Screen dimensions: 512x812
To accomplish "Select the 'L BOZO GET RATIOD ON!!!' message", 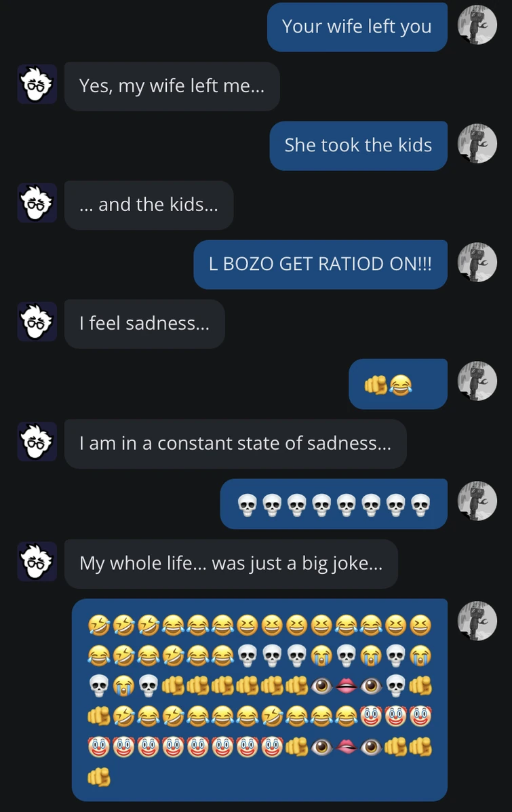I will point(321,265).
